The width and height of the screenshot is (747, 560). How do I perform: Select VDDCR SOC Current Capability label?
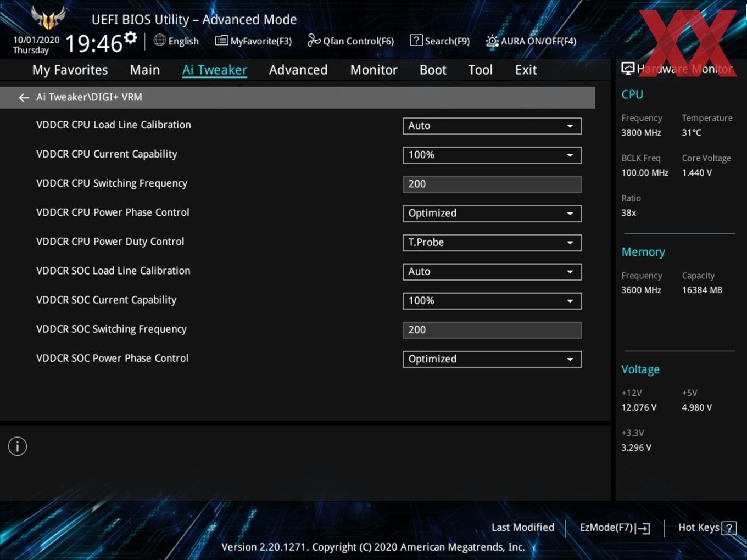(x=106, y=300)
